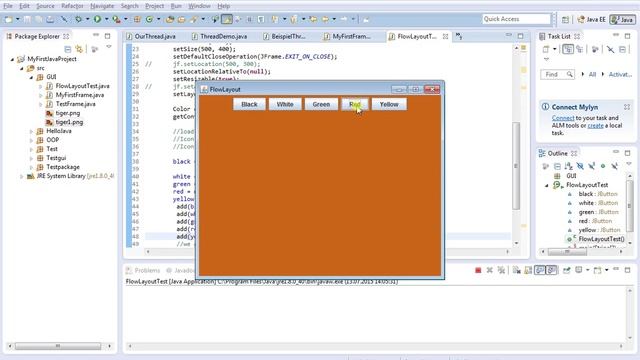Image resolution: width=640 pixels, height=360 pixels.
Task: Click the Connect link in Mylyn panel
Action: coord(563,118)
